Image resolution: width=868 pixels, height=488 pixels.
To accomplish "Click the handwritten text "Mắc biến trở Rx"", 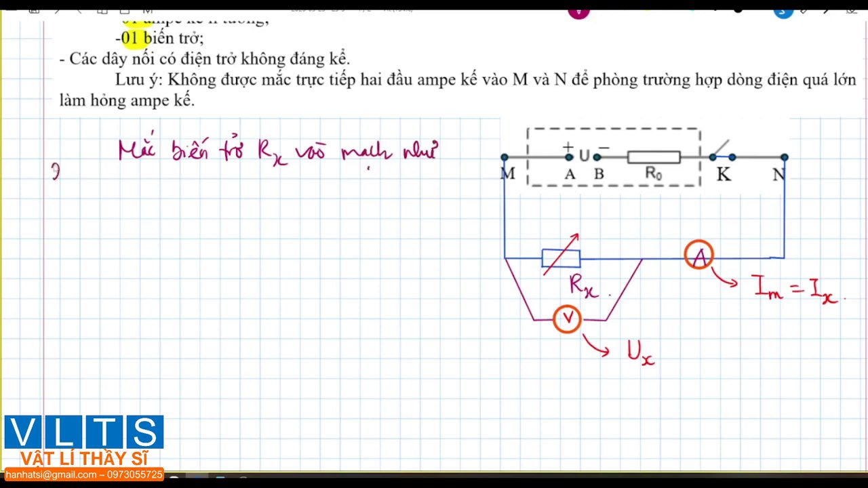I will 203,150.
